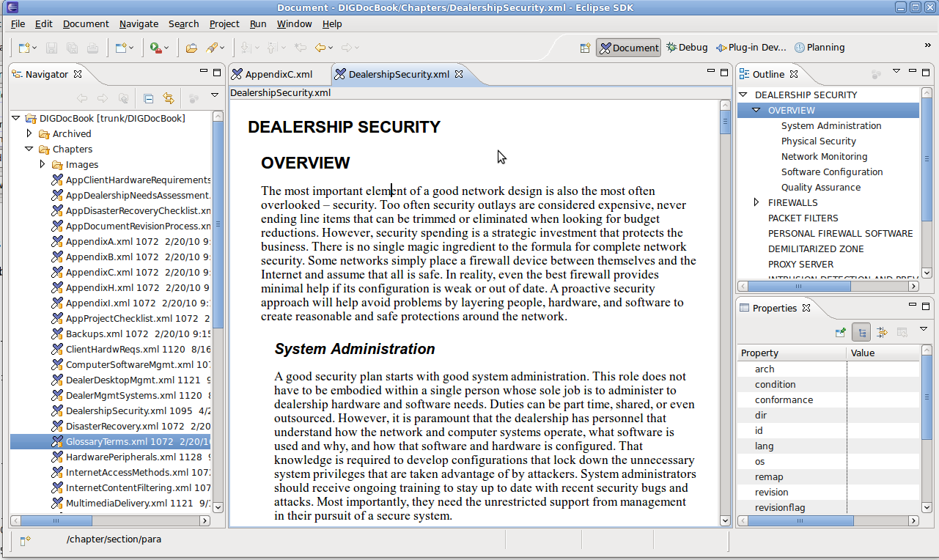Switch to the AppendixC.xml editor tab

(279, 73)
